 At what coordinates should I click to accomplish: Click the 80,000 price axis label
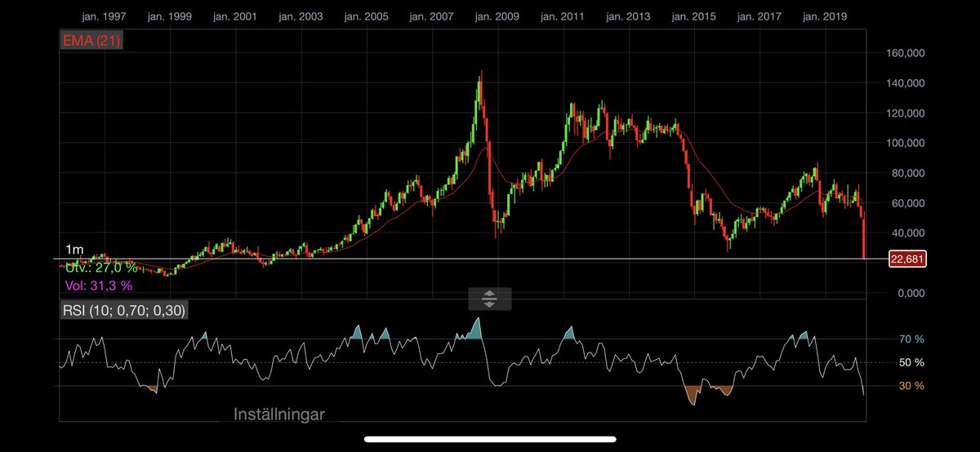(906, 173)
